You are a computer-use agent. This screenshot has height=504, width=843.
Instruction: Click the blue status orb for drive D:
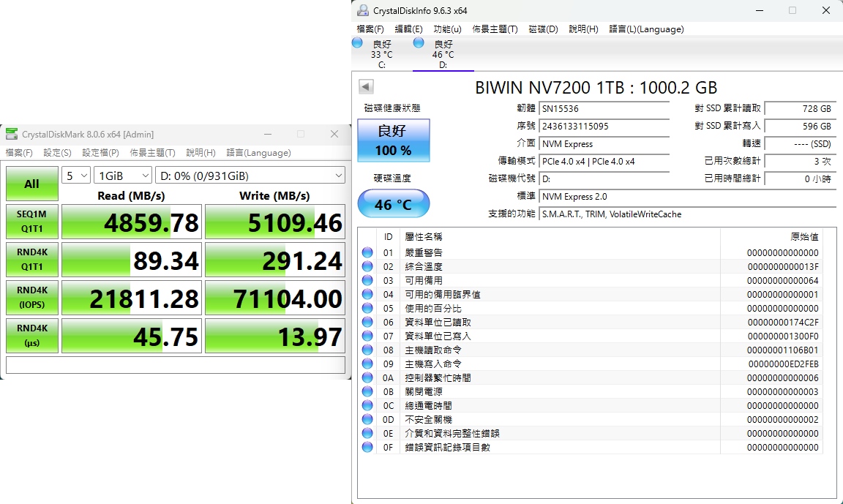[419, 43]
